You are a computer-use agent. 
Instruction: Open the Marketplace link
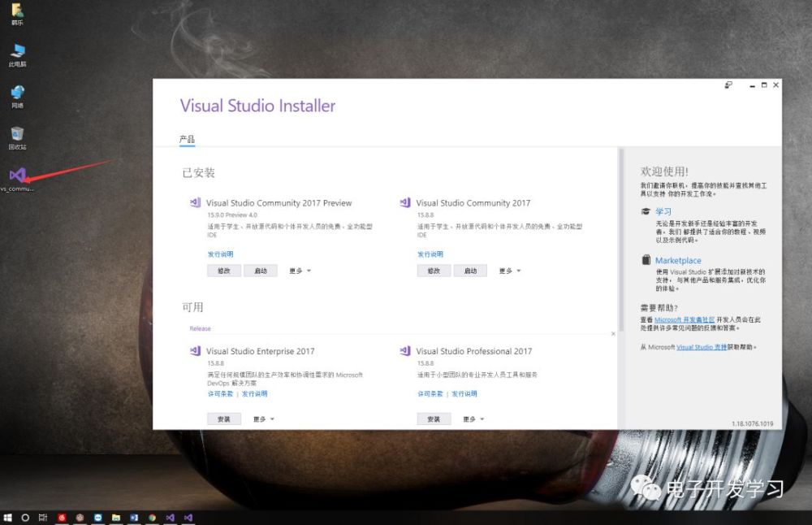point(678,260)
